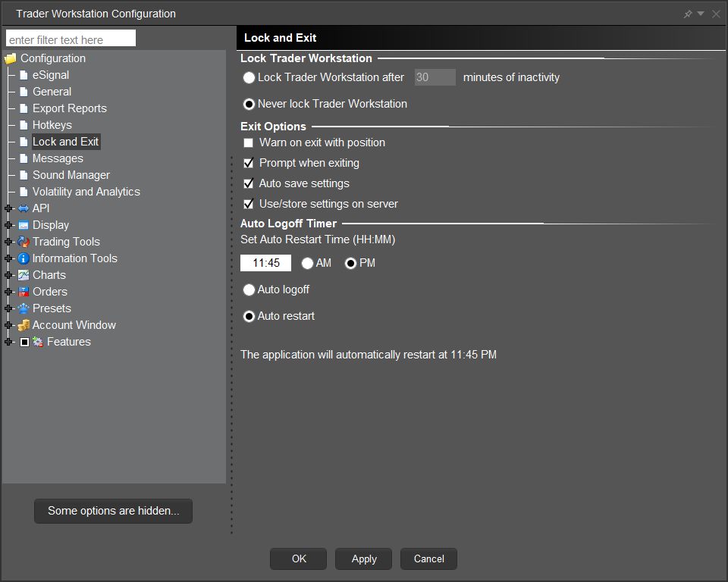Expand the Features tree node

coord(8,342)
